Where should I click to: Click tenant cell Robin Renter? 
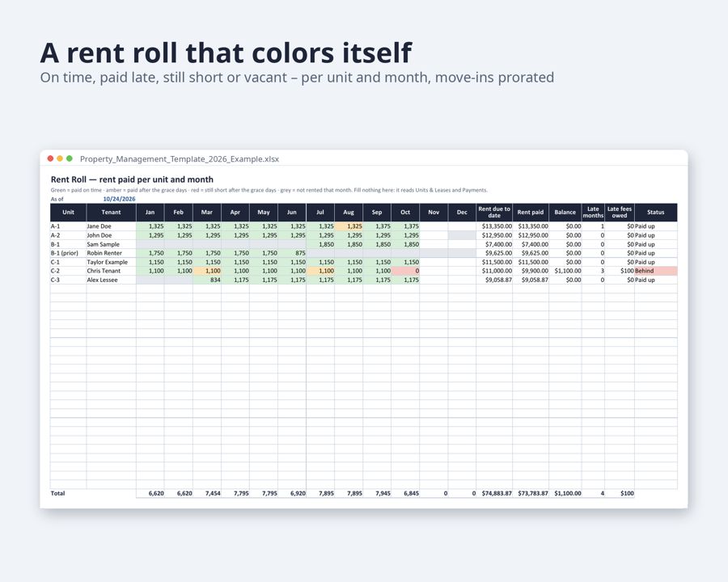111,253
